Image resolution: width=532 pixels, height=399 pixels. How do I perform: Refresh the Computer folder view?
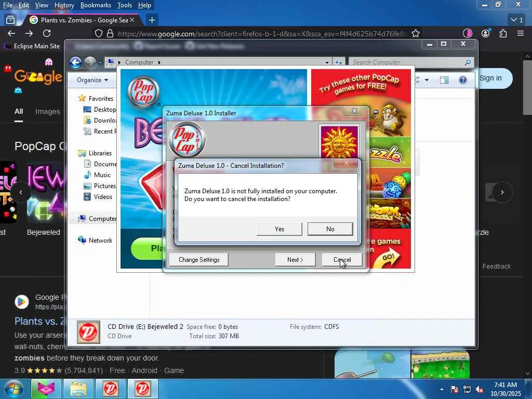339,62
